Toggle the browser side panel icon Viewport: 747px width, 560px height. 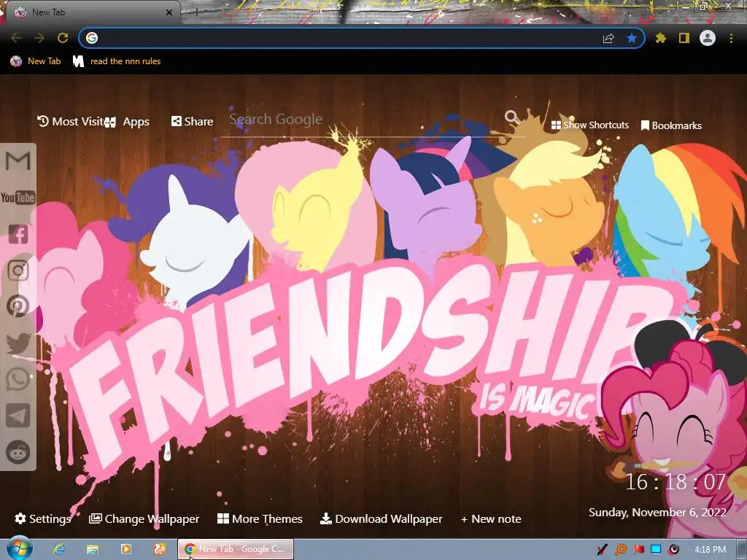(x=684, y=38)
